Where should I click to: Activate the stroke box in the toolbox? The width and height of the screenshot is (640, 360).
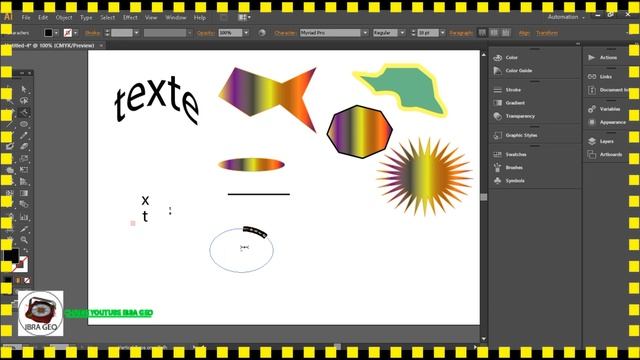[x=21, y=264]
